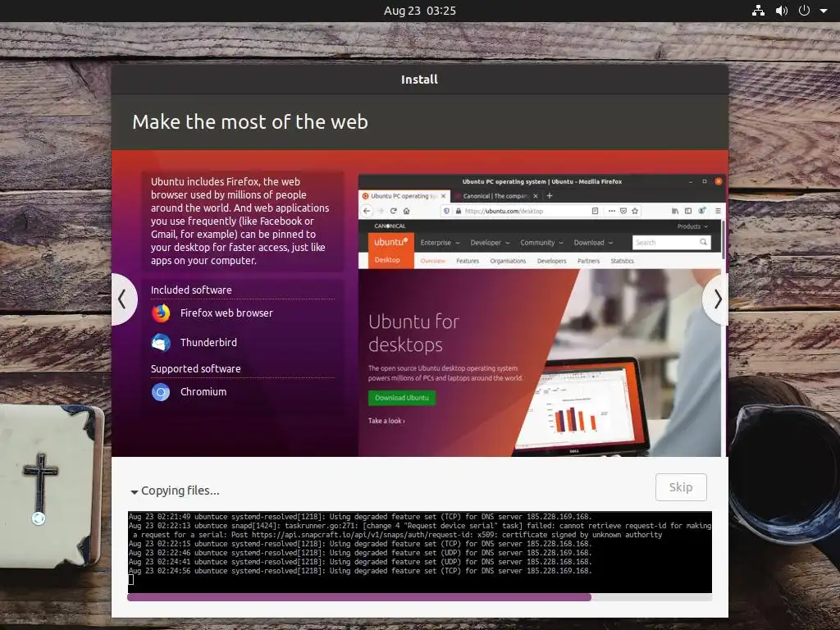Click the Skip button
The image size is (840, 630).
pyautogui.click(x=681, y=487)
